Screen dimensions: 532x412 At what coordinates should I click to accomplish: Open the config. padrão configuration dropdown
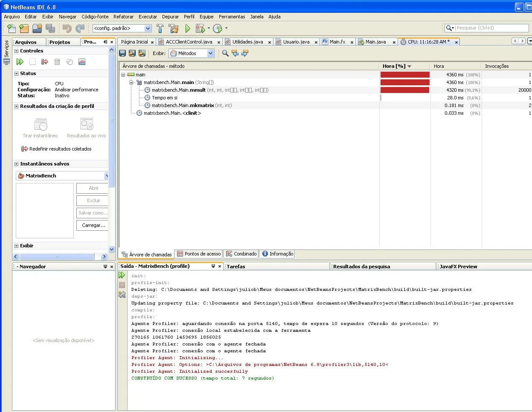click(x=148, y=28)
